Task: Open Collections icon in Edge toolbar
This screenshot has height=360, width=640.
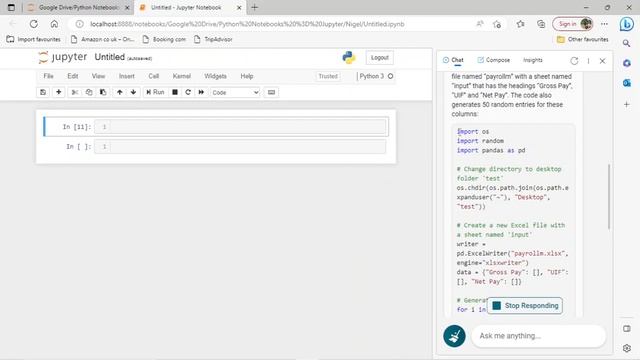Action: coord(541,24)
